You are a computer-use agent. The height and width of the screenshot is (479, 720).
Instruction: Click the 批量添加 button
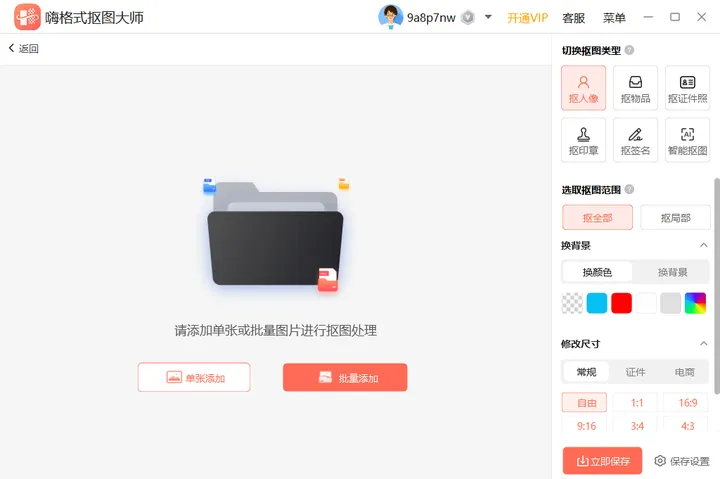(345, 378)
